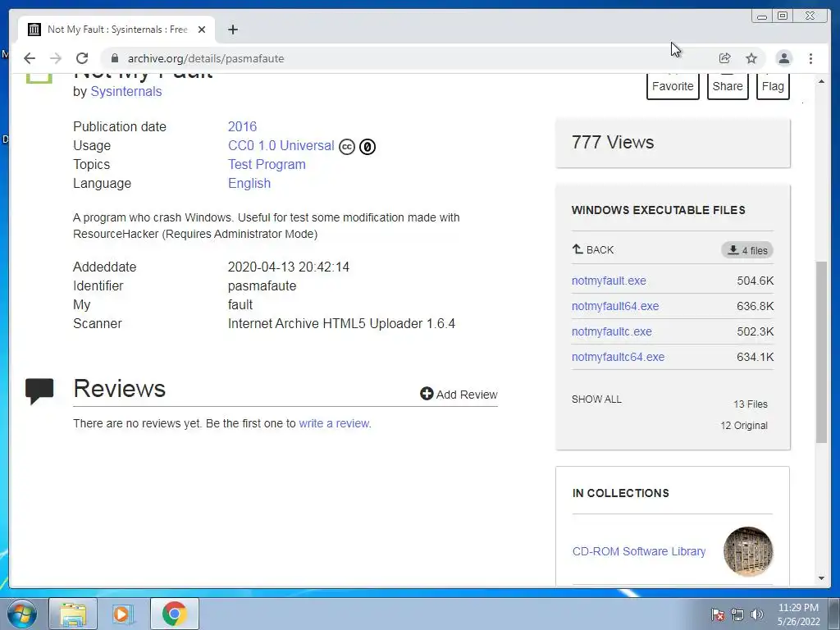Download all 4 files button

(746, 250)
